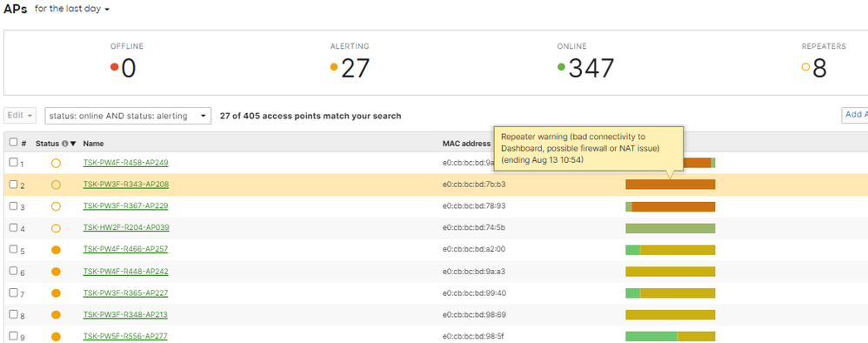Click alerting status dot for TSK-PW3F-R348-AP213
This screenshot has width=868, height=343.
click(56, 315)
